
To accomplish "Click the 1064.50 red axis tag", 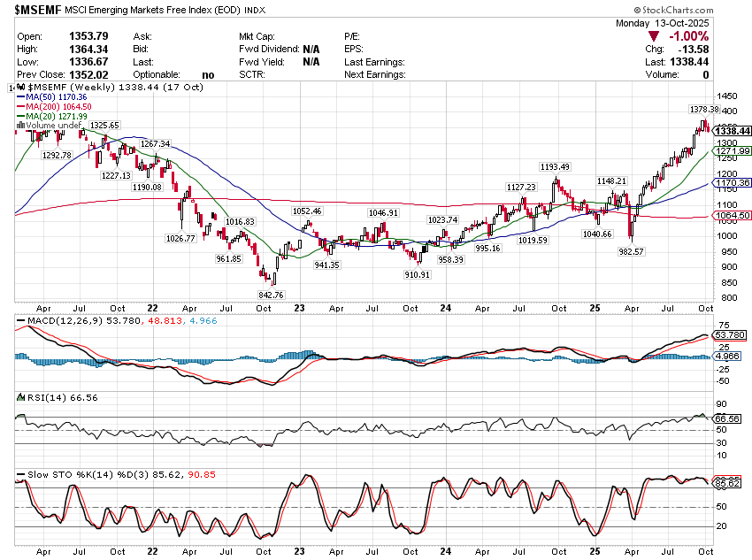I will tap(734, 215).
